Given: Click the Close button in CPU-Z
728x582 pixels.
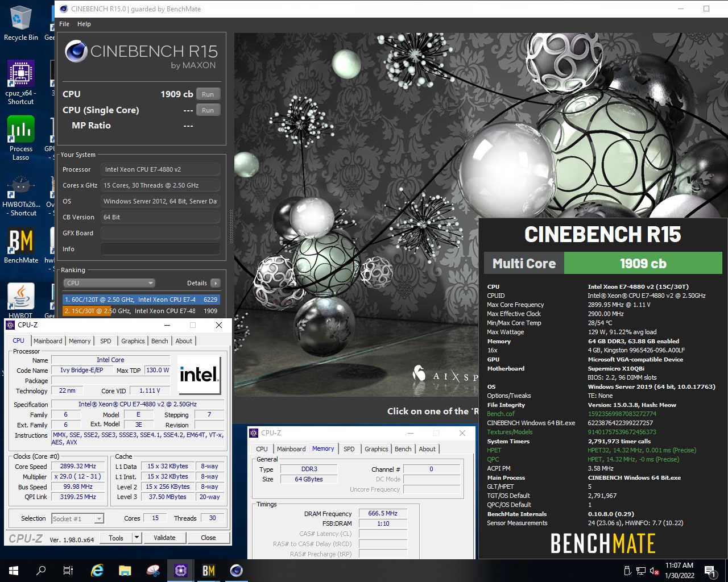Looking at the screenshot, I should [x=208, y=538].
